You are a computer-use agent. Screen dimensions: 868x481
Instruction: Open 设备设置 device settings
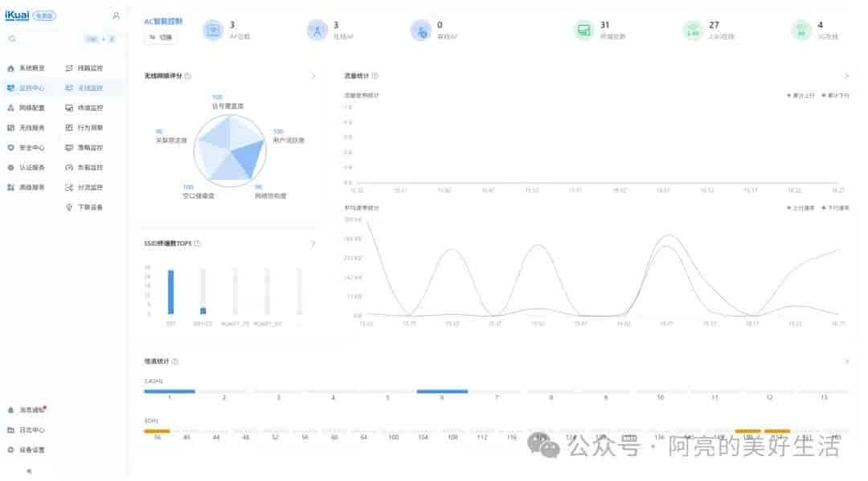click(x=27, y=450)
